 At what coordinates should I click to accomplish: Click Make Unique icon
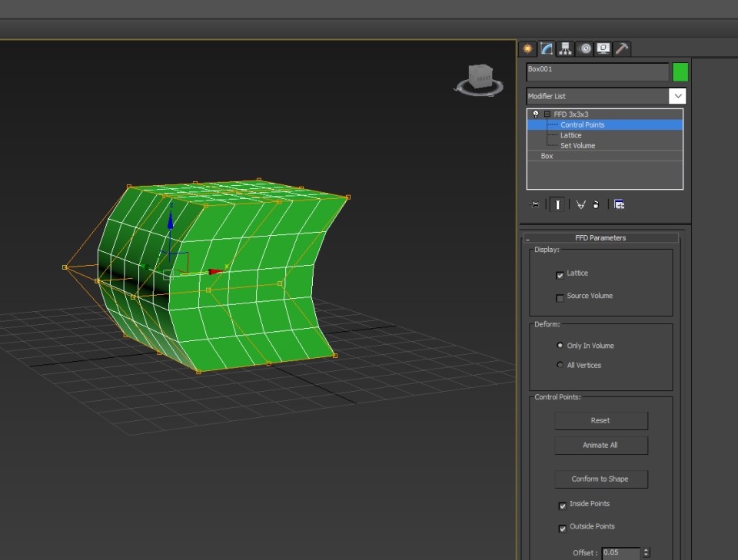(x=580, y=204)
